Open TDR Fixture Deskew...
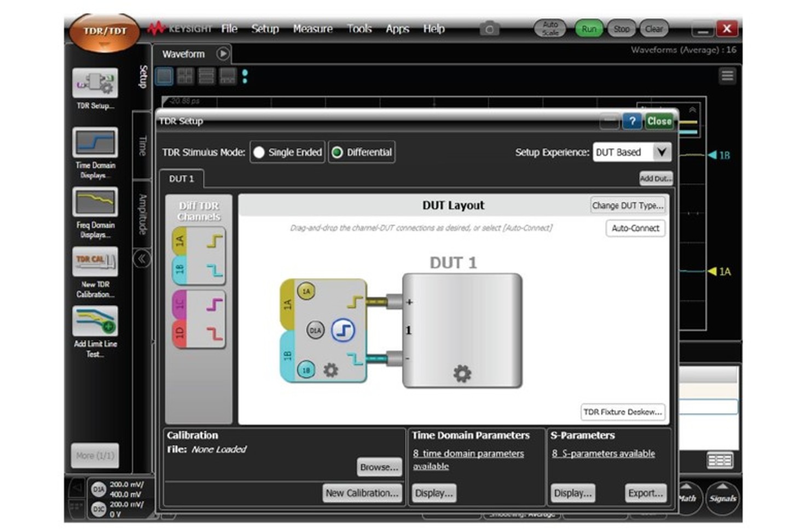This screenshot has width=788, height=532. (623, 412)
